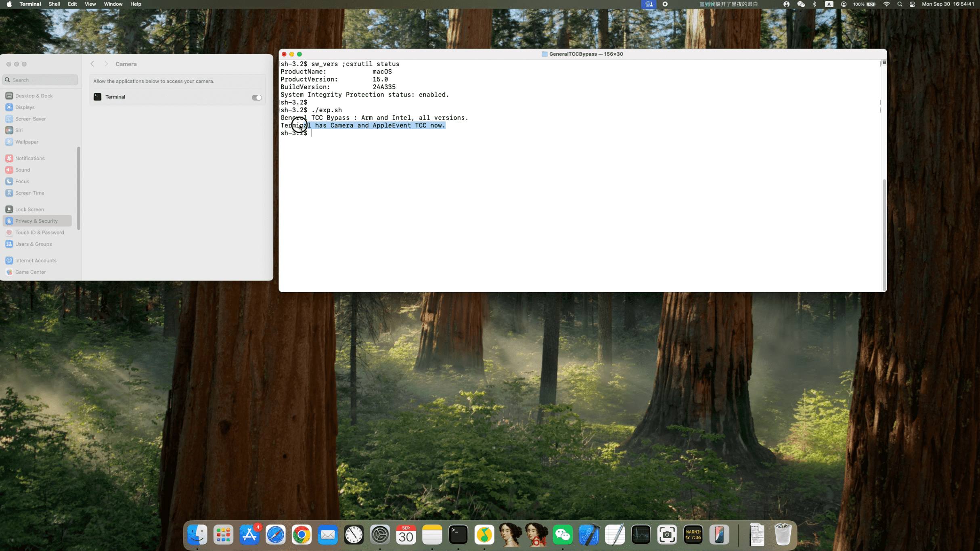Click the input source 'A' icon in menu bar
The height and width of the screenshot is (551, 980).
click(x=829, y=4)
